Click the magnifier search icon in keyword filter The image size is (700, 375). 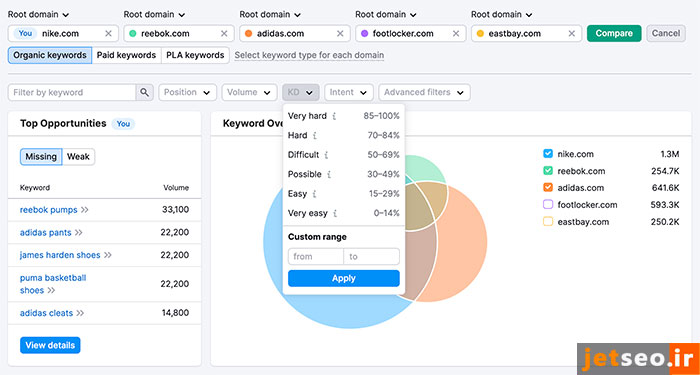click(144, 92)
